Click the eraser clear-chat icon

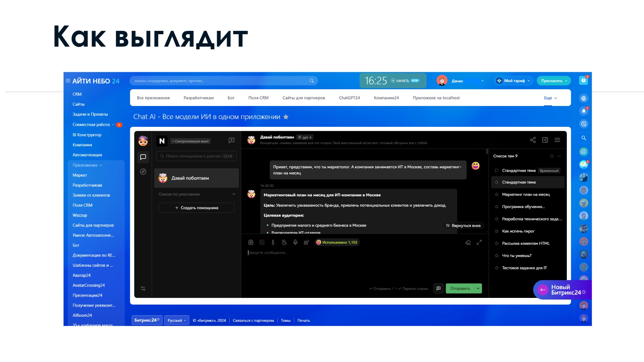tap(468, 242)
